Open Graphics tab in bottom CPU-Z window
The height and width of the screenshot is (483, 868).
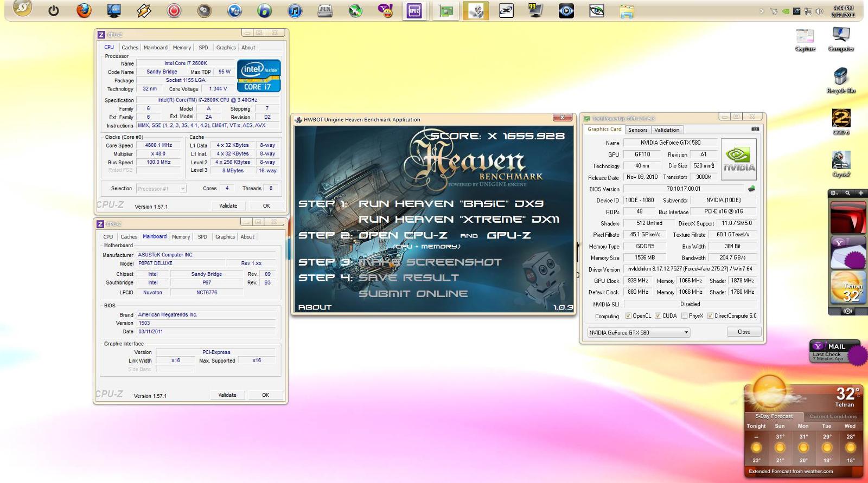click(225, 237)
